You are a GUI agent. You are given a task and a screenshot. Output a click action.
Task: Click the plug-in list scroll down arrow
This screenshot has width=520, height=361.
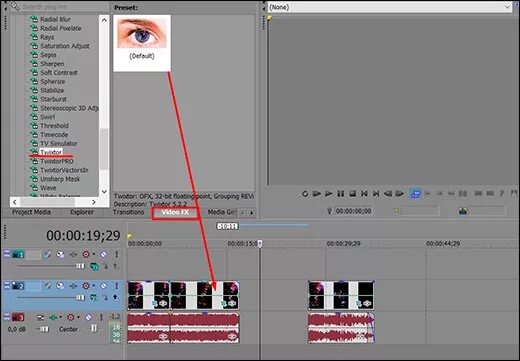(104, 192)
